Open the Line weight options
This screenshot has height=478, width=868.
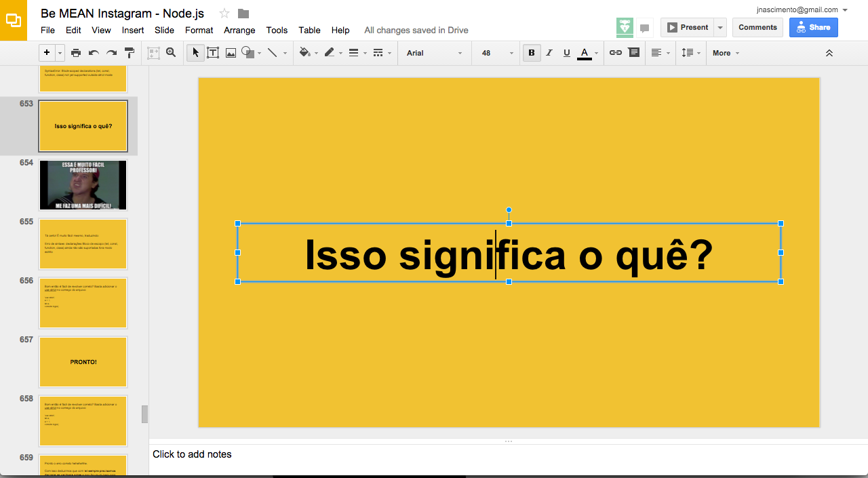pos(353,53)
